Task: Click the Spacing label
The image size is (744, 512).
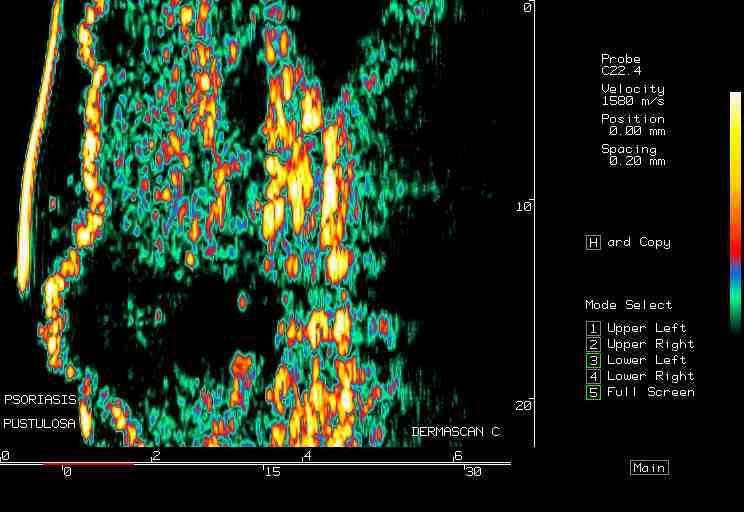Action: pos(629,149)
